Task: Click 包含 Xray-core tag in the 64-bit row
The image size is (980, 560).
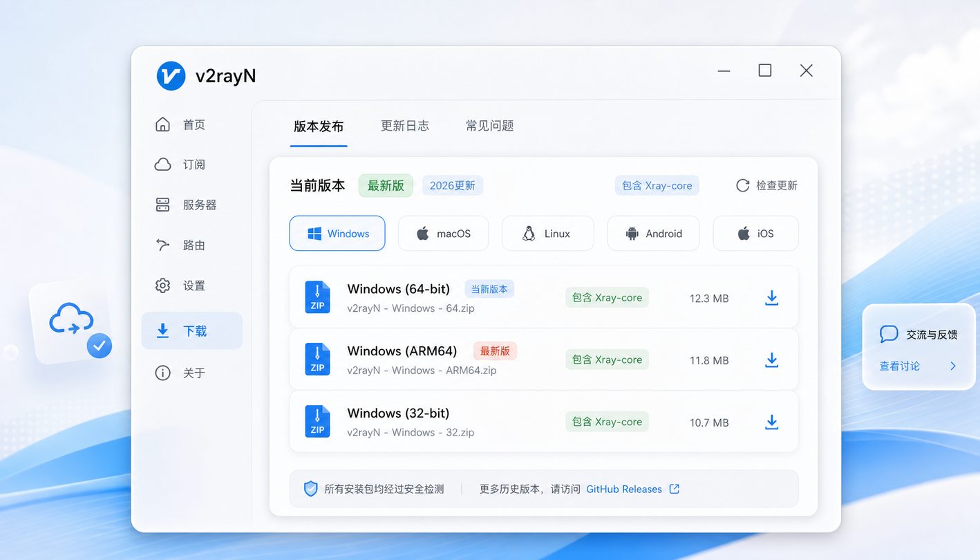Action: 607,298
